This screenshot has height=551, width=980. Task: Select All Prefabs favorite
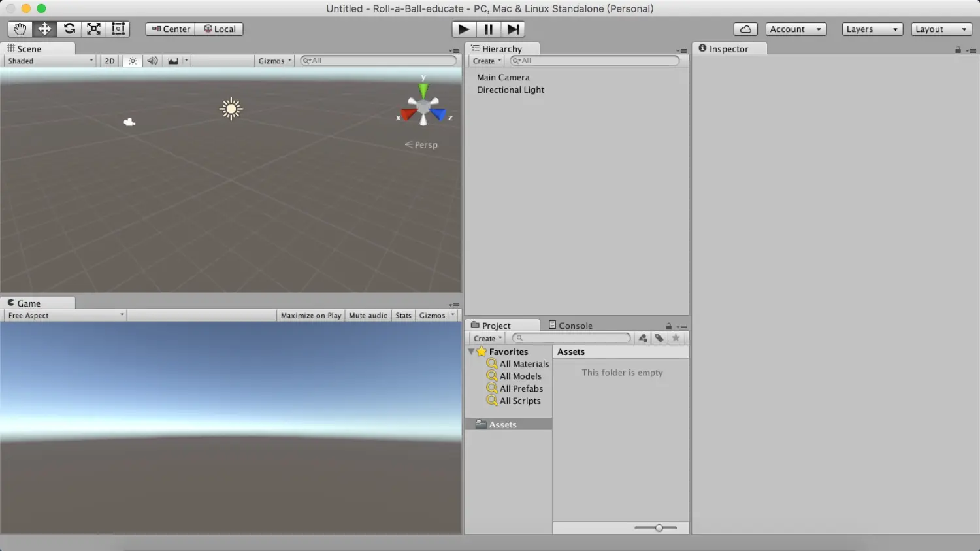pyautogui.click(x=514, y=388)
